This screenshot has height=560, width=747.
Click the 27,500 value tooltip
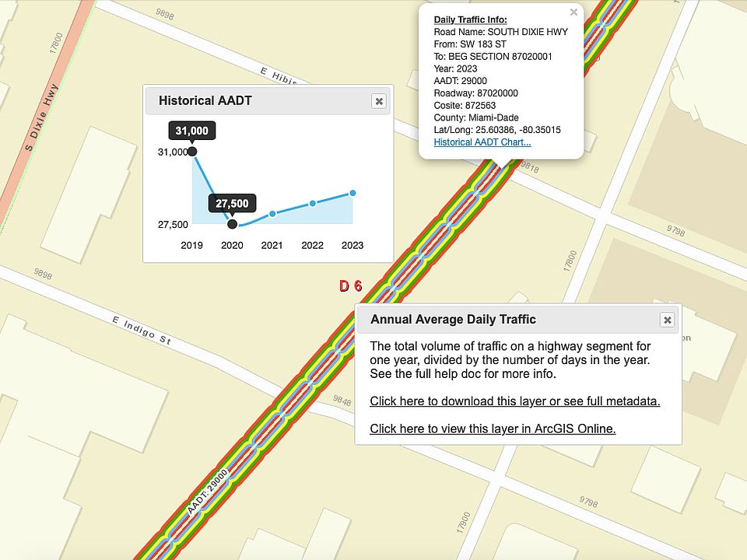232,203
